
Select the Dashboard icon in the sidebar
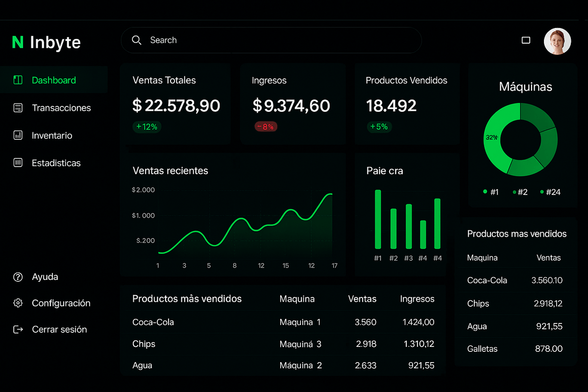pos(18,79)
